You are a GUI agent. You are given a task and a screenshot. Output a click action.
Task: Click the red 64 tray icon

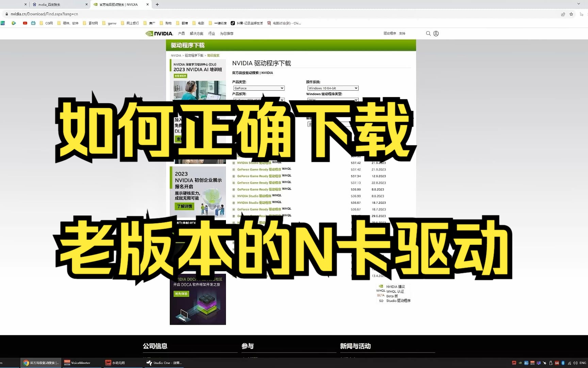pyautogui.click(x=557, y=363)
